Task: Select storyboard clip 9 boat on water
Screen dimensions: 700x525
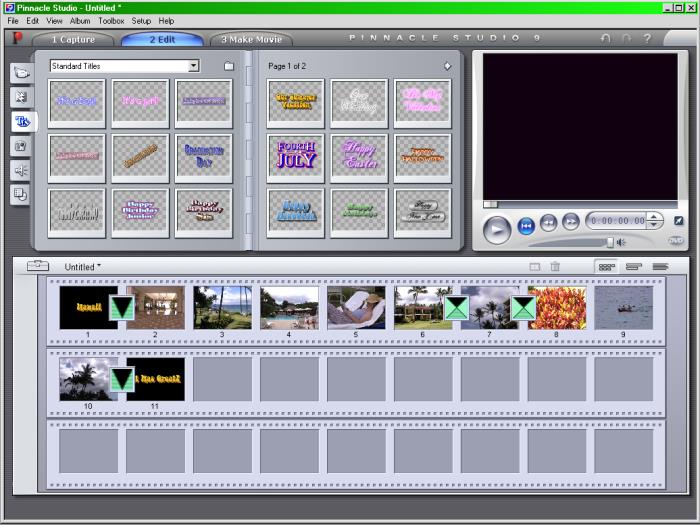Action: point(624,308)
